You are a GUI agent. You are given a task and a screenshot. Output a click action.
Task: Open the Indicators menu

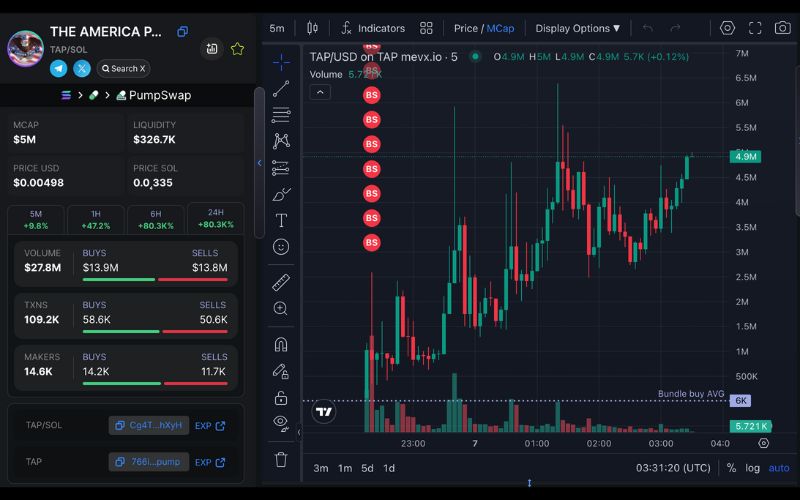(373, 28)
